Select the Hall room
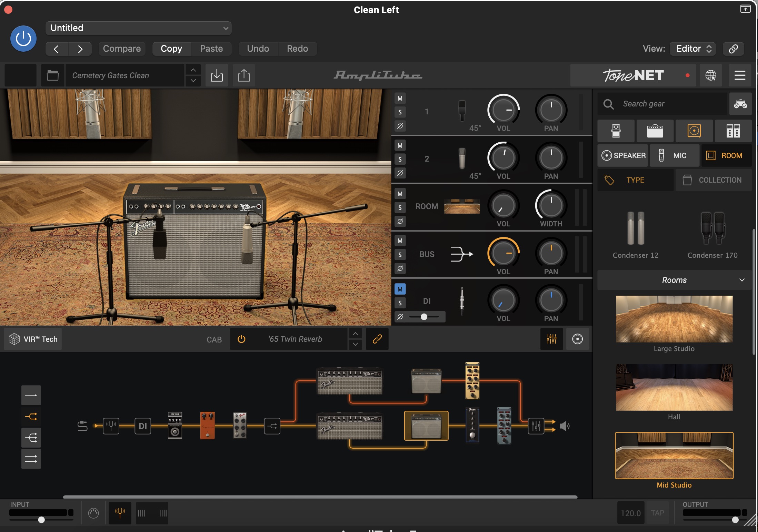Viewport: 758px width, 532px height. click(674, 387)
